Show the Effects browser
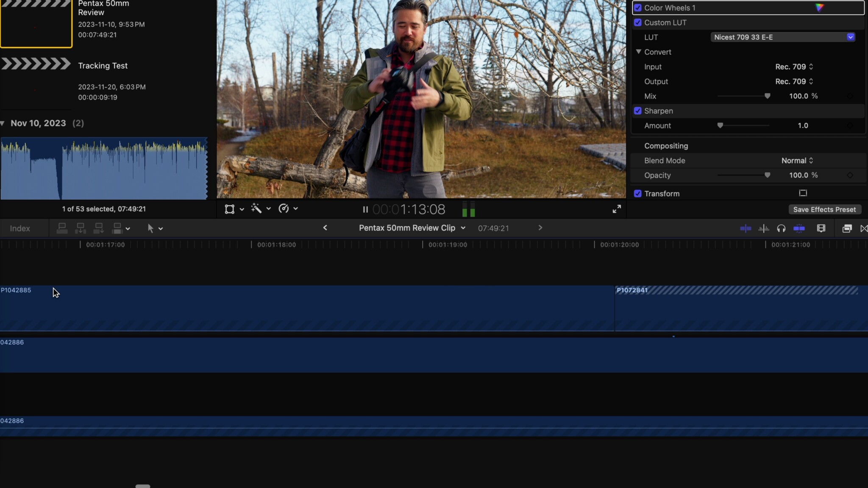 click(847, 229)
